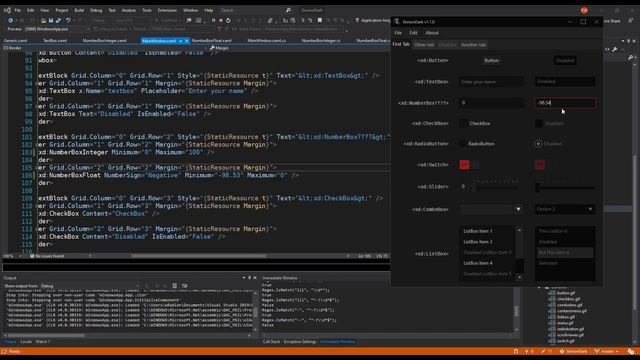Viewport: 640px width, 360px height.
Task: Click the bookmark icon in the toolbar
Action: point(320,20)
